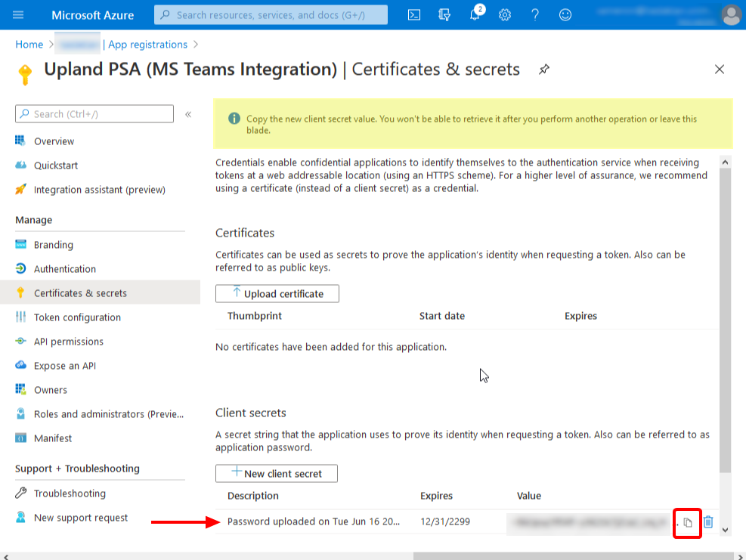Collapse the left navigation pane

188,114
